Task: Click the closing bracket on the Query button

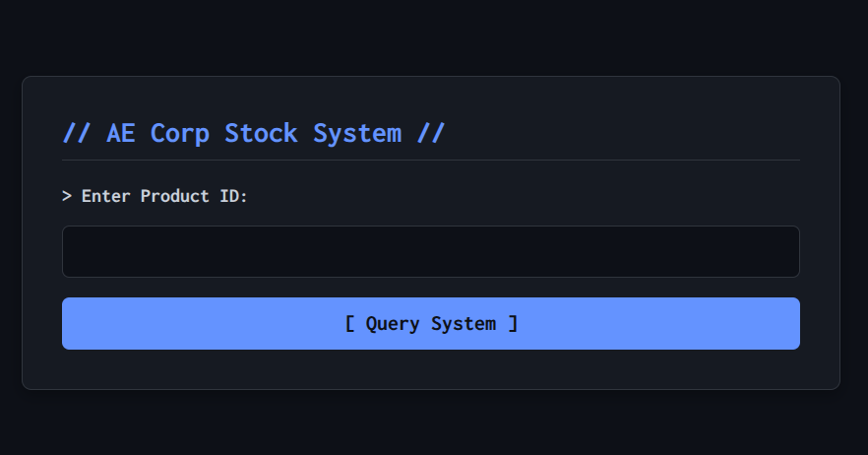Action: 513,323
